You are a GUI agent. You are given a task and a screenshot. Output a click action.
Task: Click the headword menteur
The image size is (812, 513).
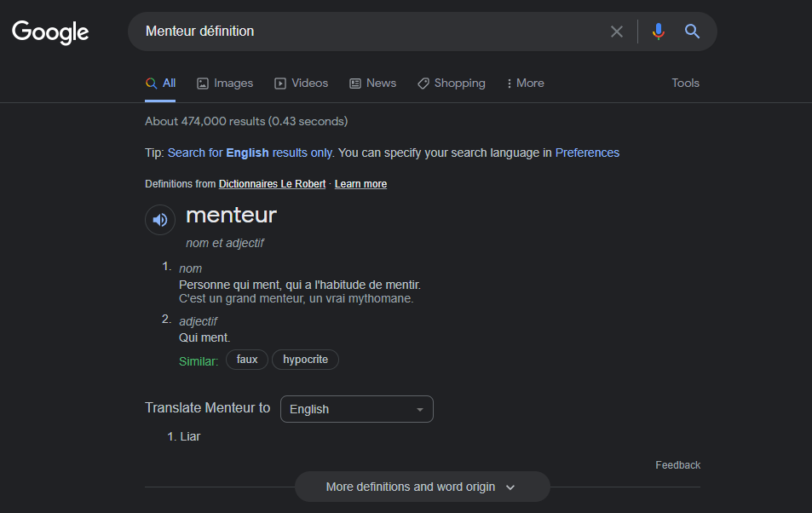[x=231, y=215]
